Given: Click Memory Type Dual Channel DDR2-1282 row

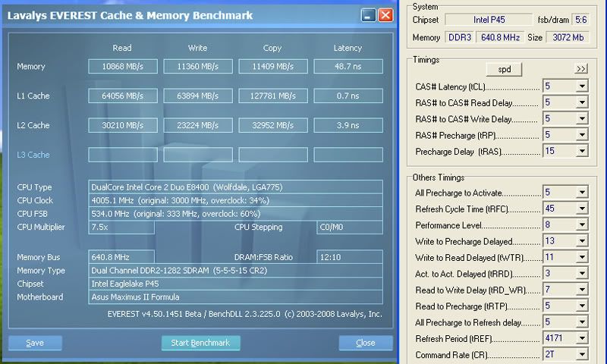Looking at the screenshot, I should (x=235, y=271).
